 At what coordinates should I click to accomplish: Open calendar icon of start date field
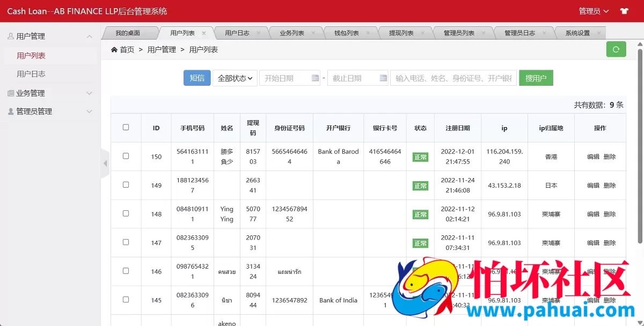316,78
